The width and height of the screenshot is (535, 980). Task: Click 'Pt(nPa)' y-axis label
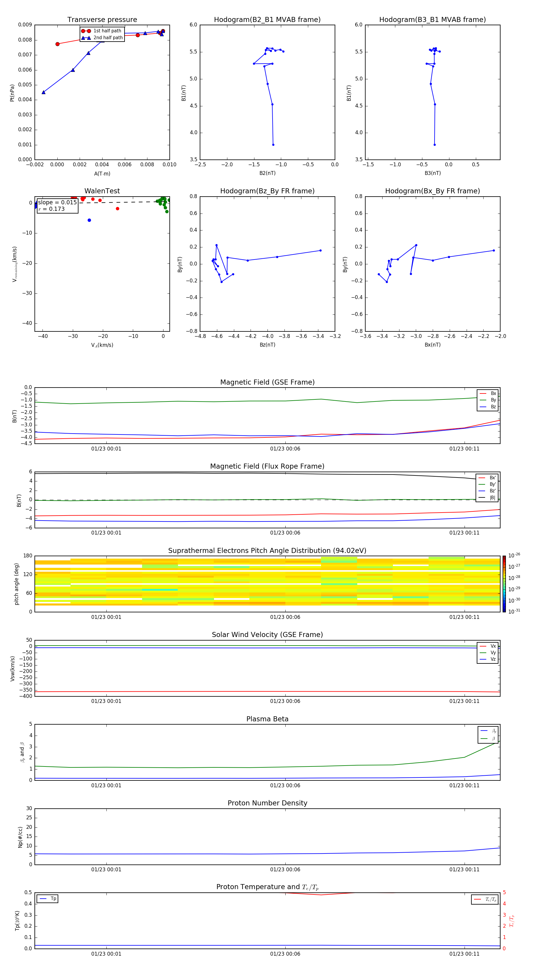[x=12, y=92]
